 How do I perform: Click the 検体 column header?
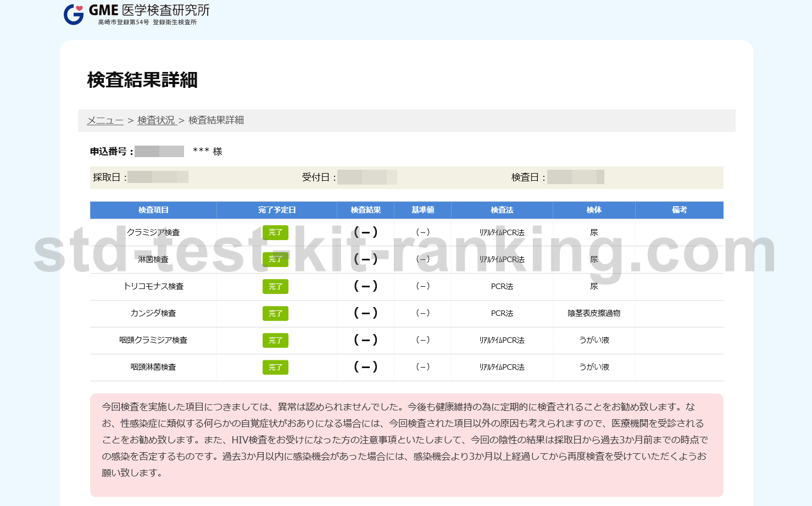pos(593,210)
